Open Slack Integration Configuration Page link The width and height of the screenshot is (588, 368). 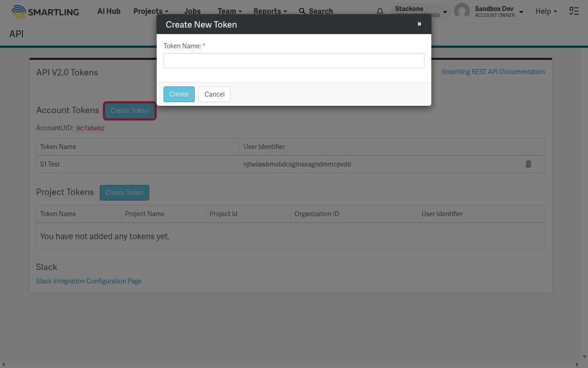click(89, 281)
